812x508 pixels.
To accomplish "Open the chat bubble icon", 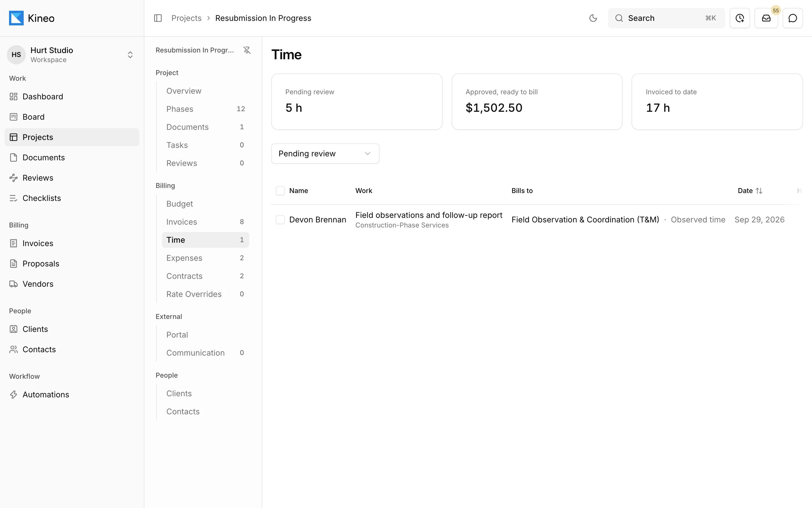I will pos(793,18).
